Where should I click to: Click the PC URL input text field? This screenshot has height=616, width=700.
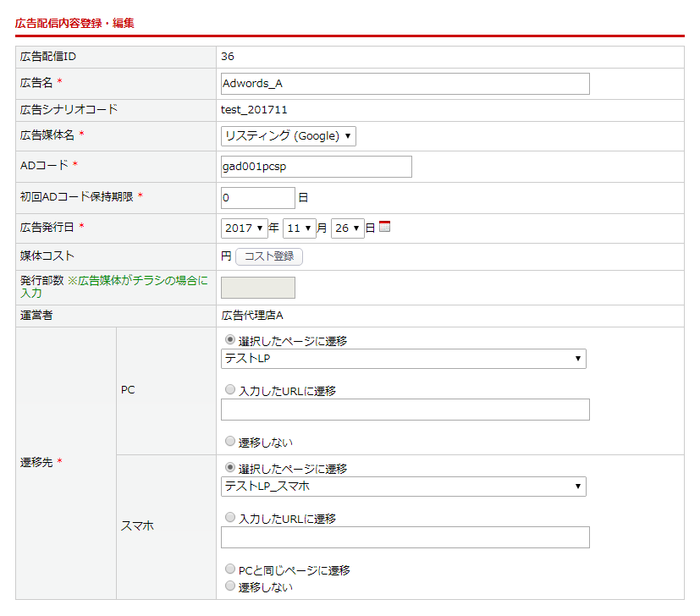point(405,410)
